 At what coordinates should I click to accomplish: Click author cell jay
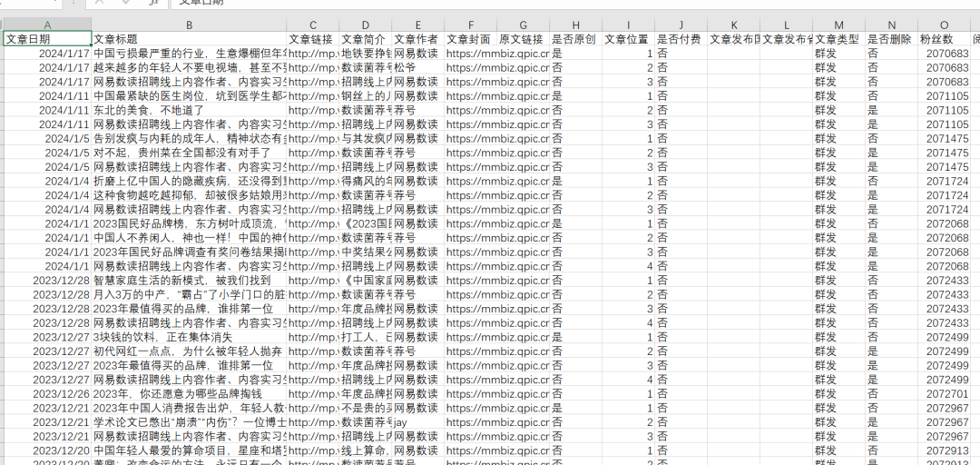[418, 421]
